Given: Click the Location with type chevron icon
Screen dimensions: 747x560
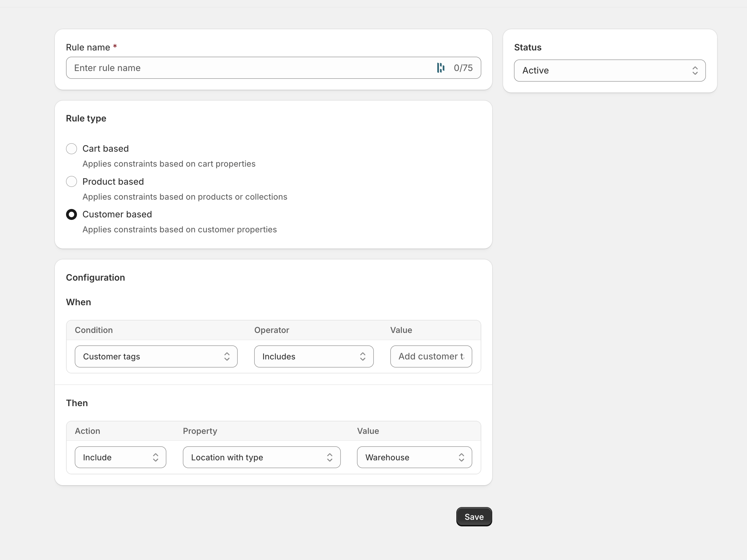Looking at the screenshot, I should click(330, 458).
